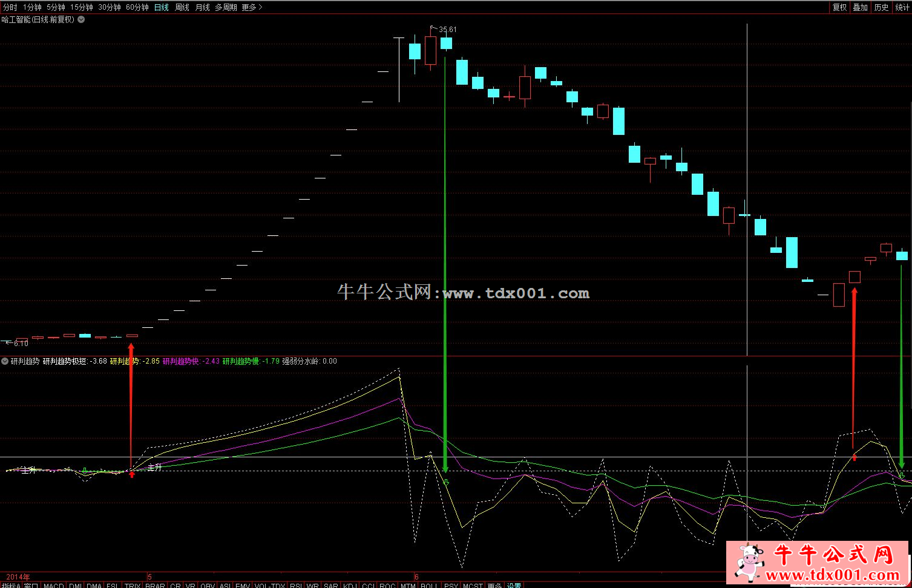This screenshot has width=912, height=588.
Task: Click the 研判趋势 indicator name label
Action: (x=25, y=361)
